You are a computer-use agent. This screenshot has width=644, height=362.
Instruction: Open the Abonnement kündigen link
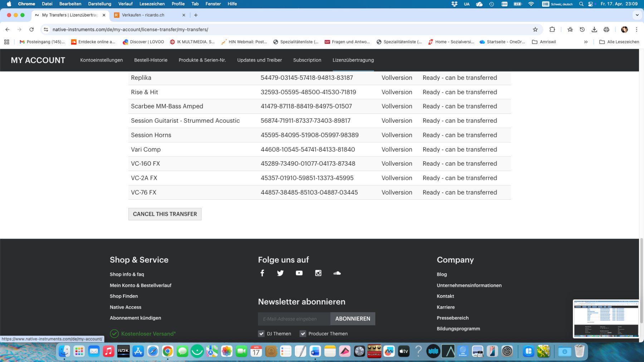(x=135, y=318)
